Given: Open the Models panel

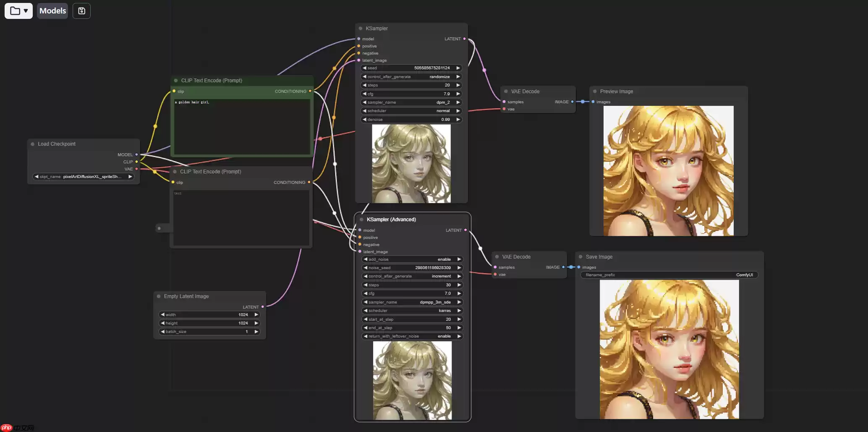Looking at the screenshot, I should [x=52, y=11].
